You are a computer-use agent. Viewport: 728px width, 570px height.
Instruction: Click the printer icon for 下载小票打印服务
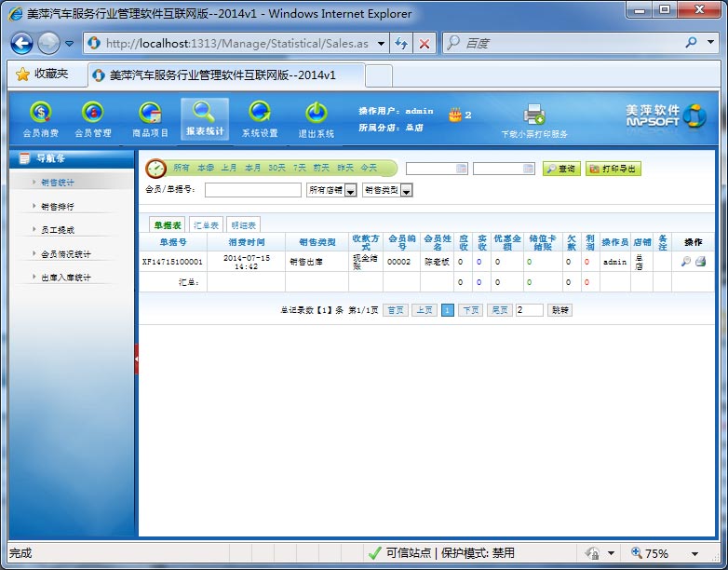tap(533, 115)
